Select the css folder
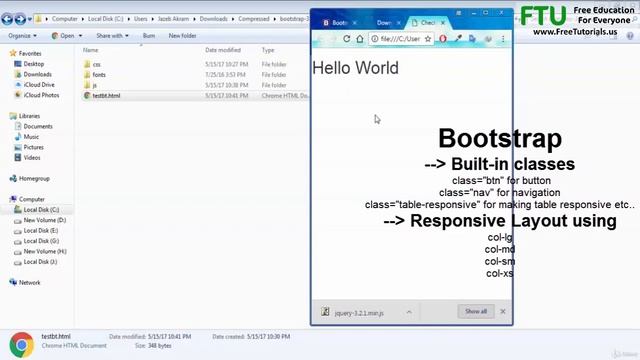Image resolution: width=640 pixels, height=360 pixels. pos(97,64)
